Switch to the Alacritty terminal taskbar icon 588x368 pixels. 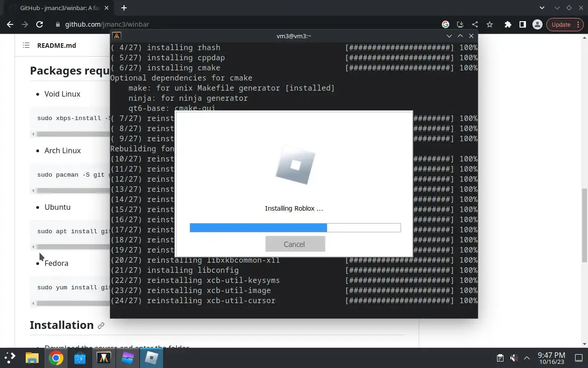pyautogui.click(x=104, y=358)
